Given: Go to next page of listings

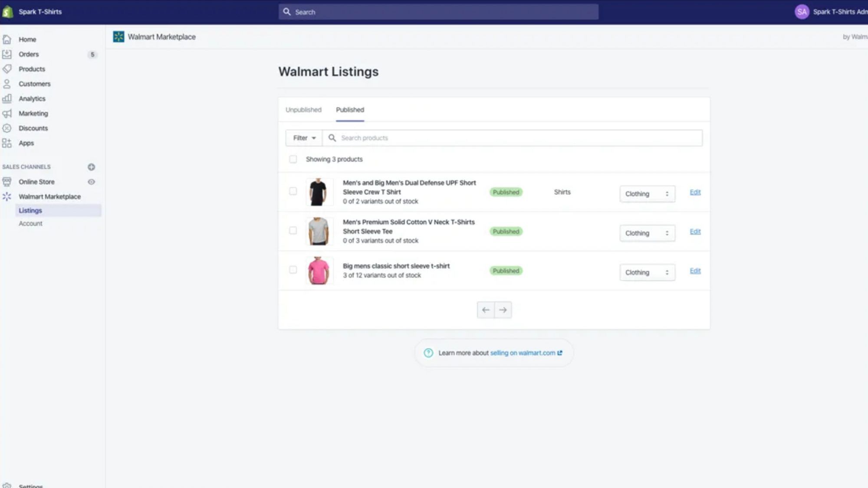Looking at the screenshot, I should point(503,310).
